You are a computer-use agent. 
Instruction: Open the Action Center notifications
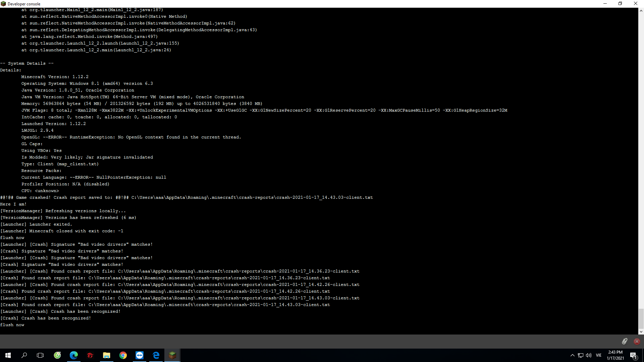point(633,355)
